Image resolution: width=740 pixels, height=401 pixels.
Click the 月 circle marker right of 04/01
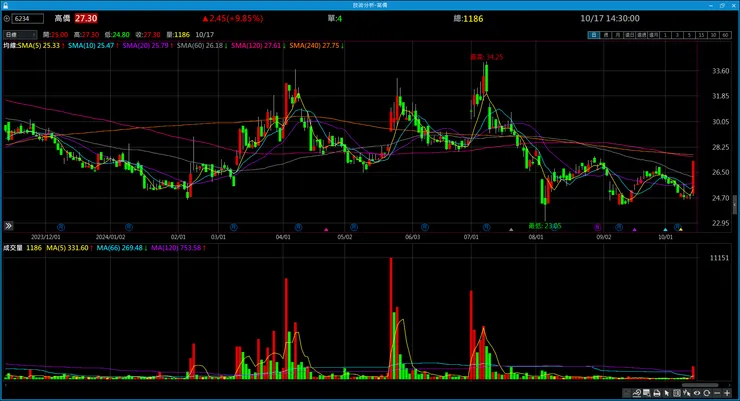(298, 227)
